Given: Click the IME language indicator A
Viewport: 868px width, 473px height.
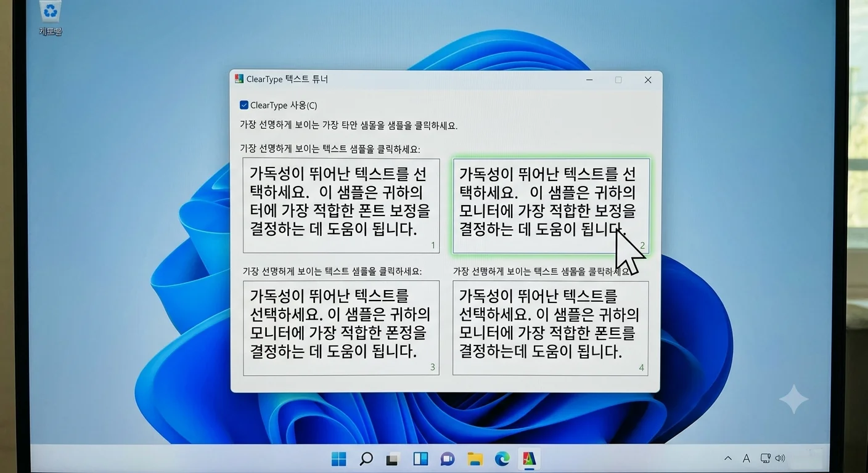Looking at the screenshot, I should click(746, 458).
